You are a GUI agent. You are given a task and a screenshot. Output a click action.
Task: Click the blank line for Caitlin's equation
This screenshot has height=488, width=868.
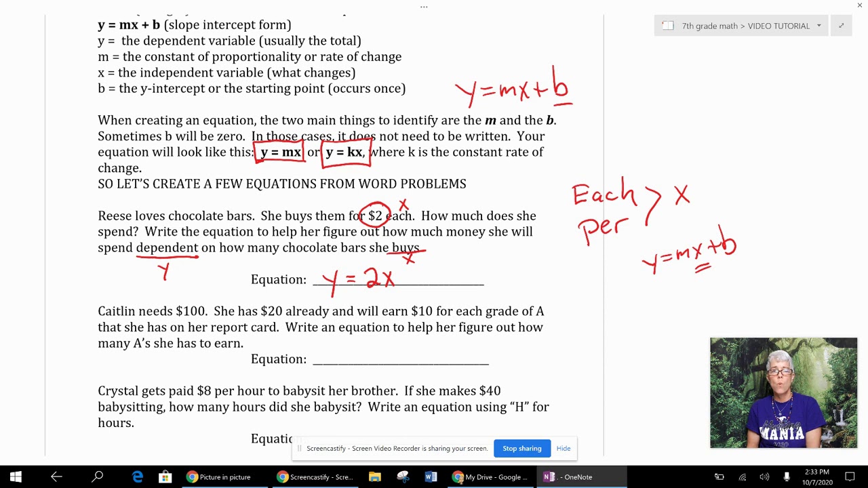click(401, 359)
